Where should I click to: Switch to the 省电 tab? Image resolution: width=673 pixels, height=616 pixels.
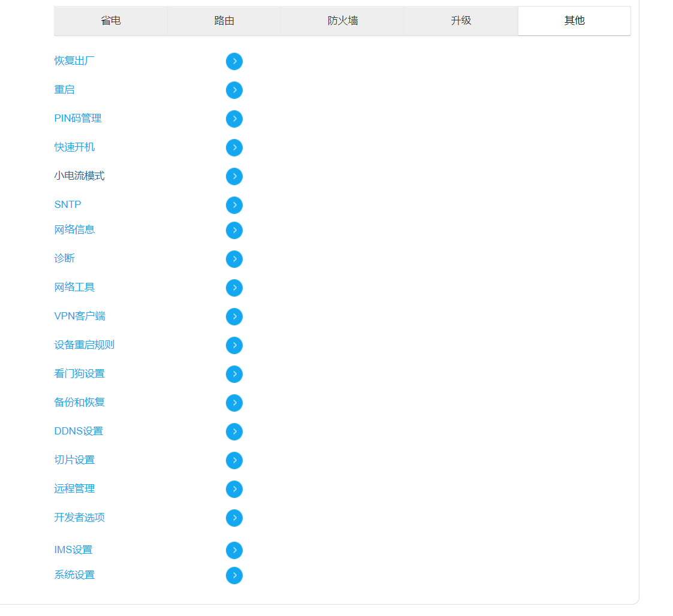click(111, 21)
